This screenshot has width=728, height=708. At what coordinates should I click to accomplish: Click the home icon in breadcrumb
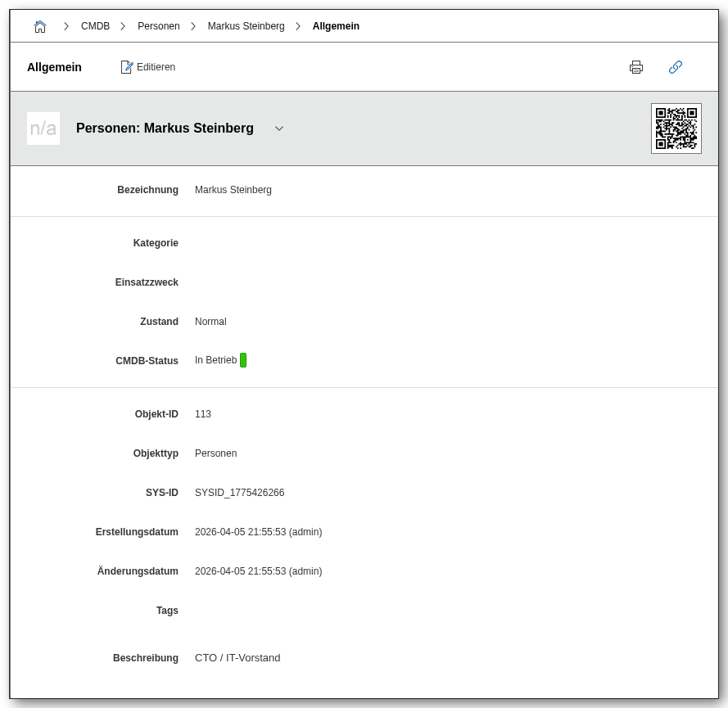(40, 26)
